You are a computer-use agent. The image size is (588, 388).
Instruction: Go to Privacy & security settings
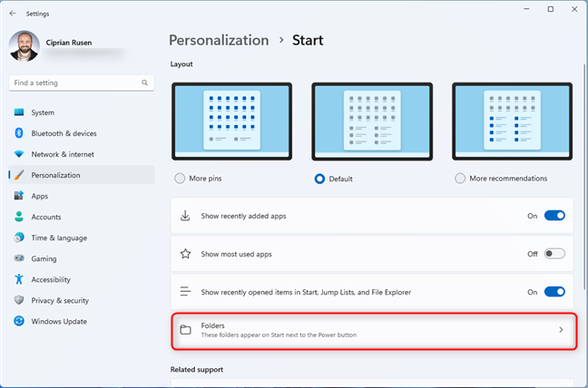pos(82,300)
